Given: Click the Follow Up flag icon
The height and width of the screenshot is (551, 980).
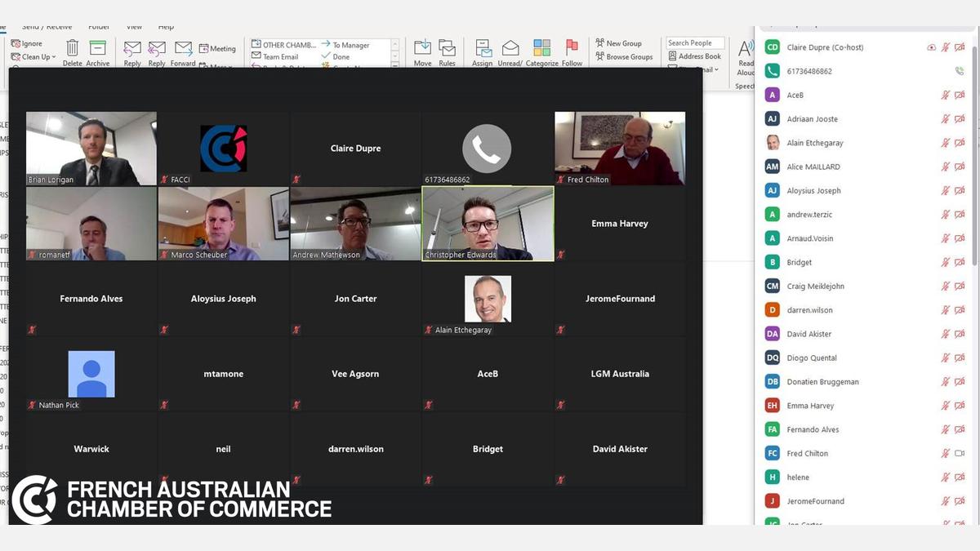Looking at the screenshot, I should tap(572, 49).
